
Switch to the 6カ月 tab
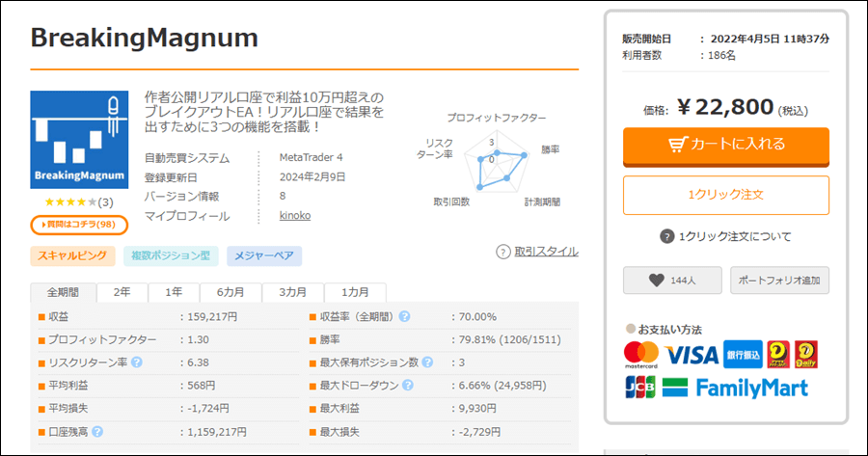tap(231, 292)
